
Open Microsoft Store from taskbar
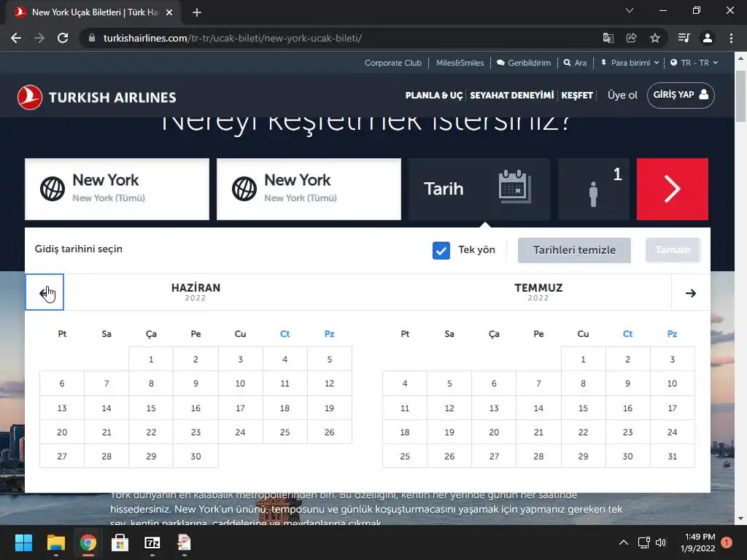tap(120, 542)
